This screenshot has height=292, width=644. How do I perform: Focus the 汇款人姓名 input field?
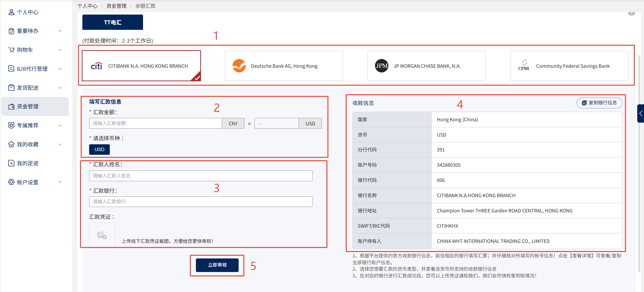click(201, 176)
